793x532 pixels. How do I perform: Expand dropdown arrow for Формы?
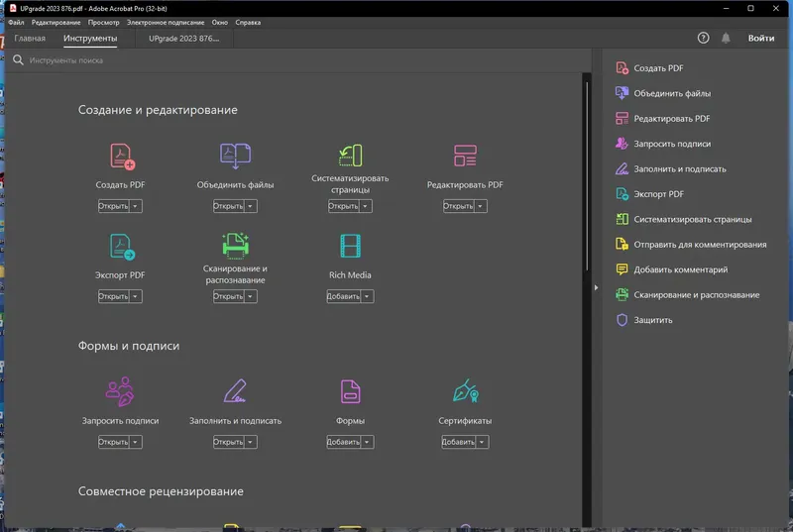point(367,442)
